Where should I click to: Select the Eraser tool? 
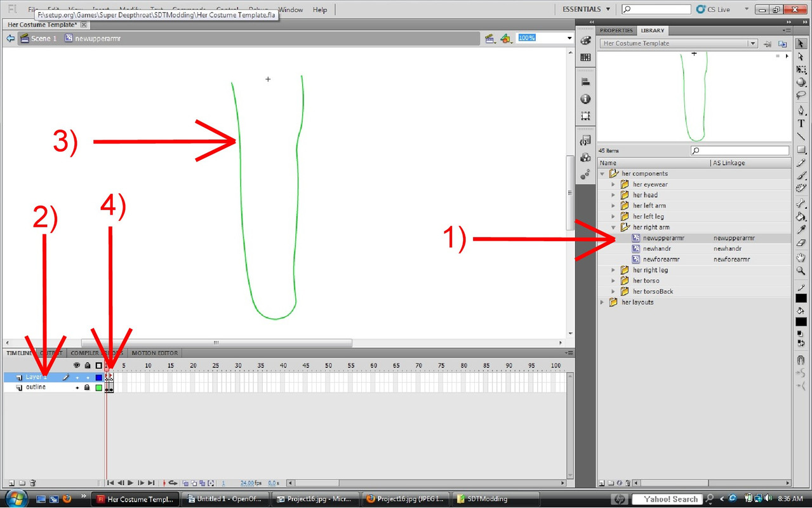point(801,243)
